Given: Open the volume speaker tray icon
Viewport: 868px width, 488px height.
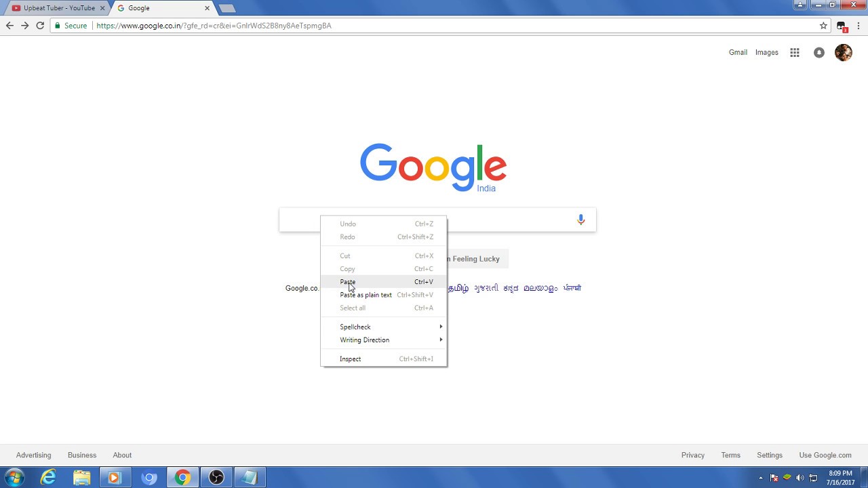Looking at the screenshot, I should pyautogui.click(x=801, y=478).
